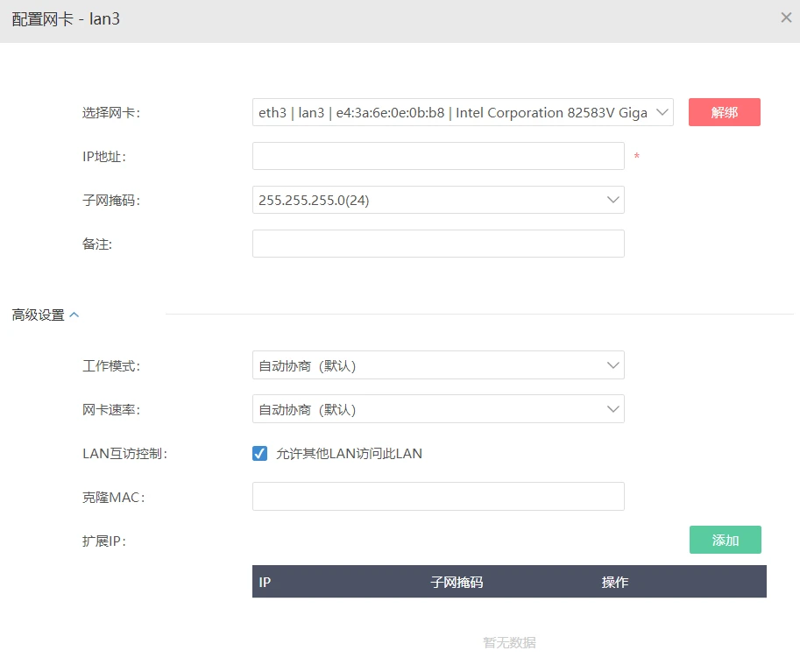
Task: Open the 网卡速率 dropdown
Action: pos(438,409)
